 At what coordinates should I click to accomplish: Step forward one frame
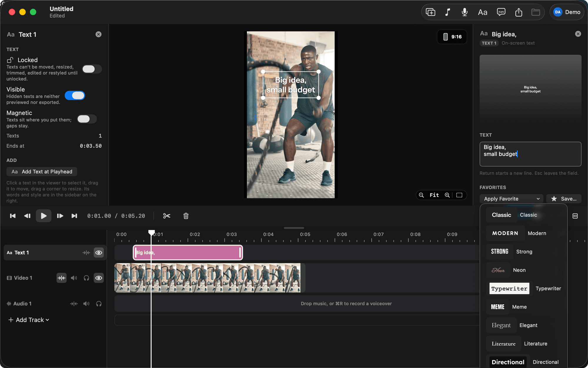coord(60,216)
